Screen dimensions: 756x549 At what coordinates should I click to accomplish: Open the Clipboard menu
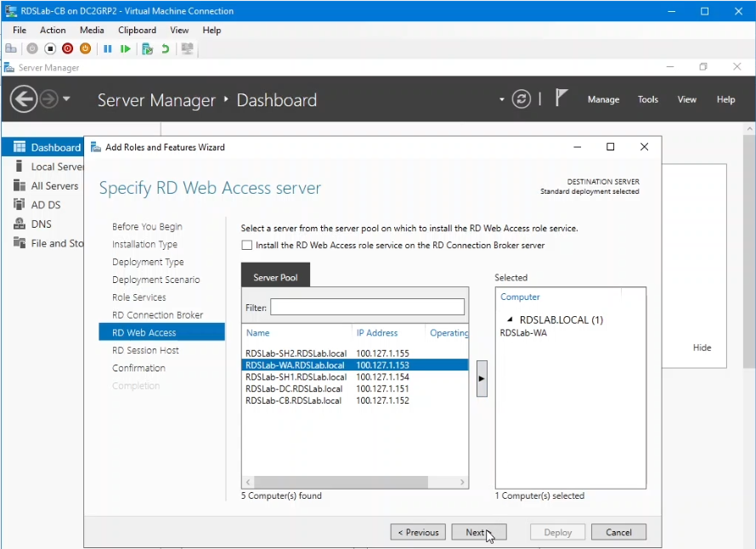[x=137, y=31]
